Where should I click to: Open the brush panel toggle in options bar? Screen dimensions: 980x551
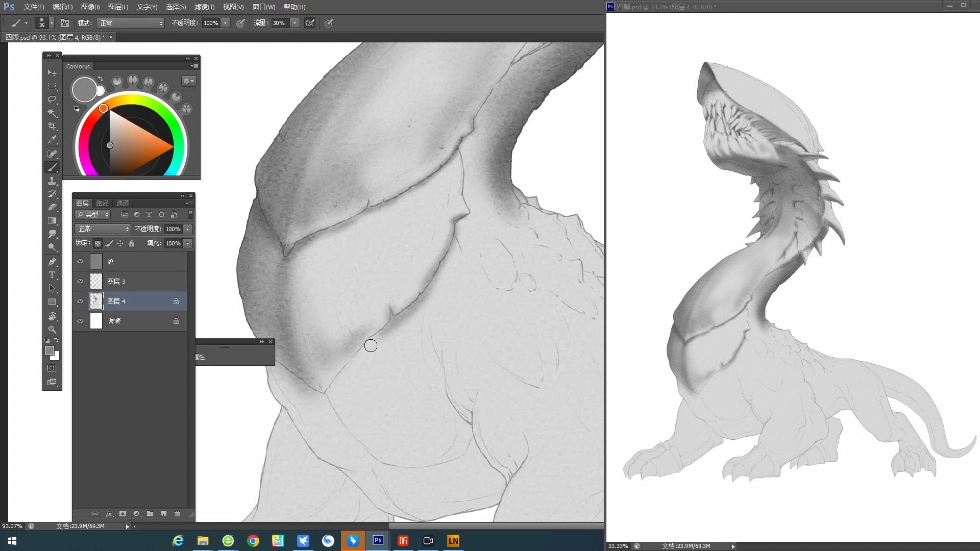65,23
